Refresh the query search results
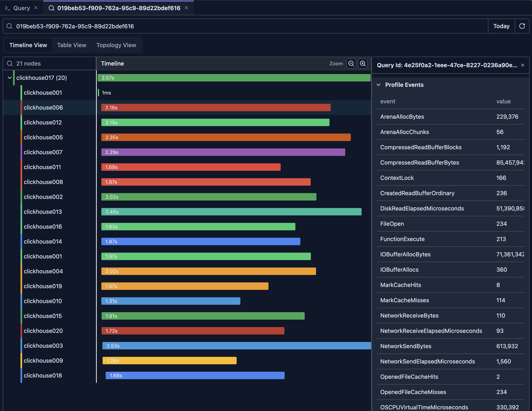The image size is (532, 411). (x=522, y=26)
